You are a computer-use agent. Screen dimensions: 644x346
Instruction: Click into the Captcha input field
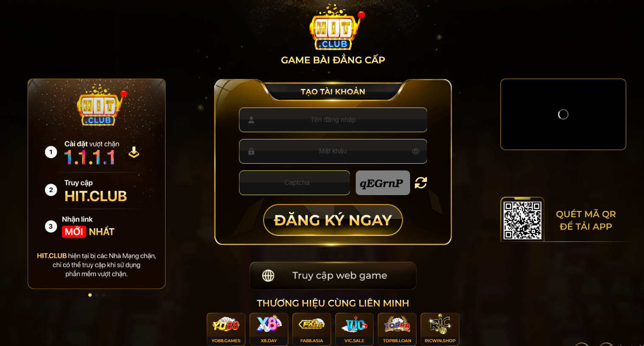point(294,183)
